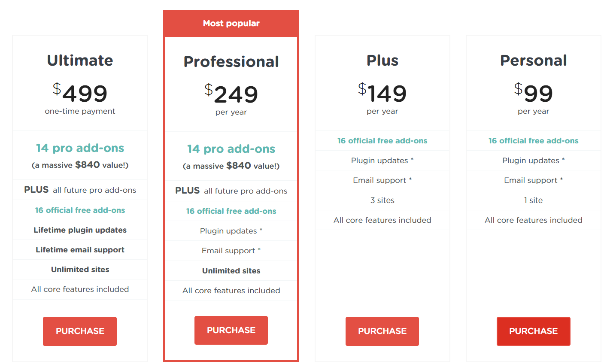Viewport: 604px width, 364px height.
Task: Open '14 pro add-ons' in the Professional column
Action: (x=231, y=149)
